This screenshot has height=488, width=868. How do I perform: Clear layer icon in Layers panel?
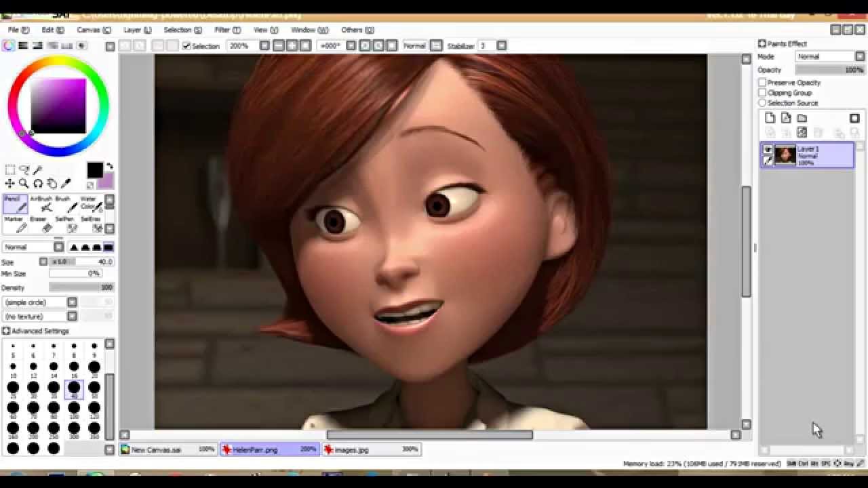(802, 133)
